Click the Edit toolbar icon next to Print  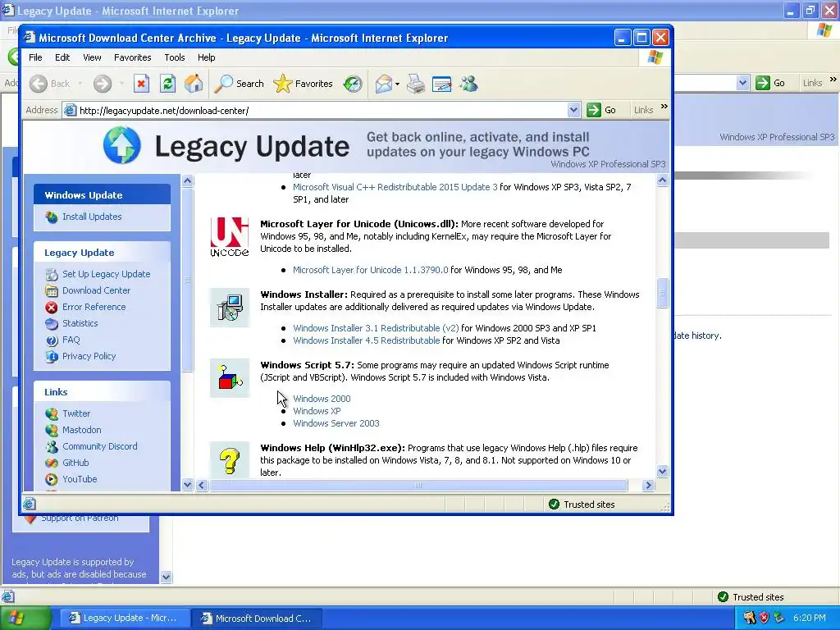point(441,84)
